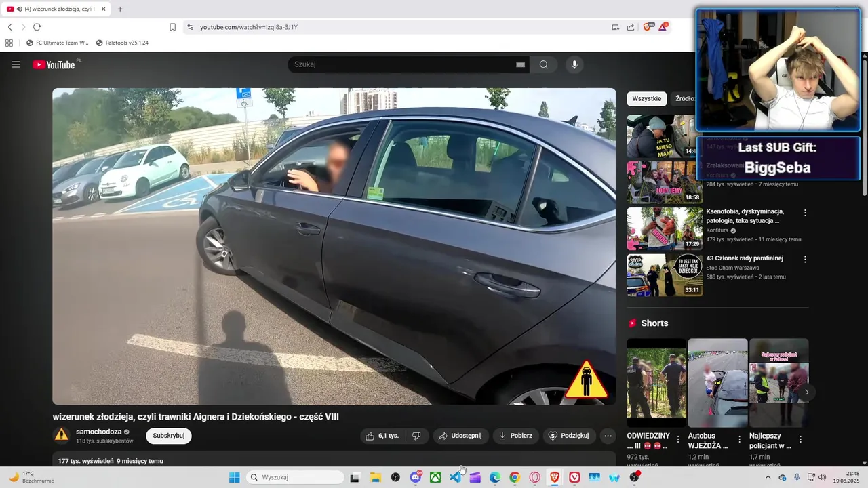Open the '43 Członek rady parafialnej' thumbnail
The height and width of the screenshot is (488, 868).
[x=665, y=275]
